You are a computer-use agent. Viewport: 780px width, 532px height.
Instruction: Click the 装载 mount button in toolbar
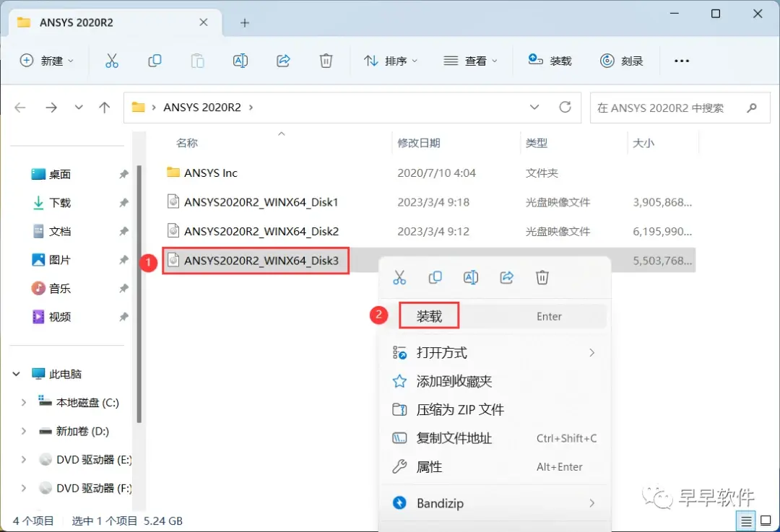click(x=550, y=61)
